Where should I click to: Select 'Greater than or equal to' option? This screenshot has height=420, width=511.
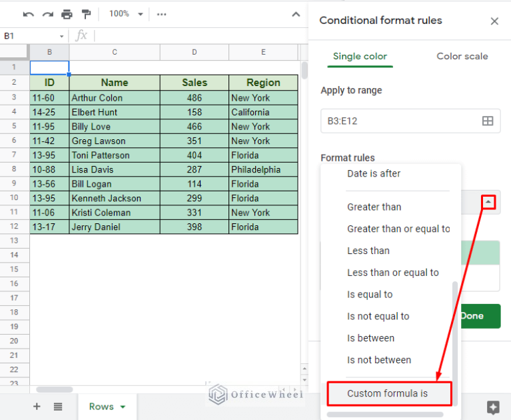pyautogui.click(x=398, y=229)
